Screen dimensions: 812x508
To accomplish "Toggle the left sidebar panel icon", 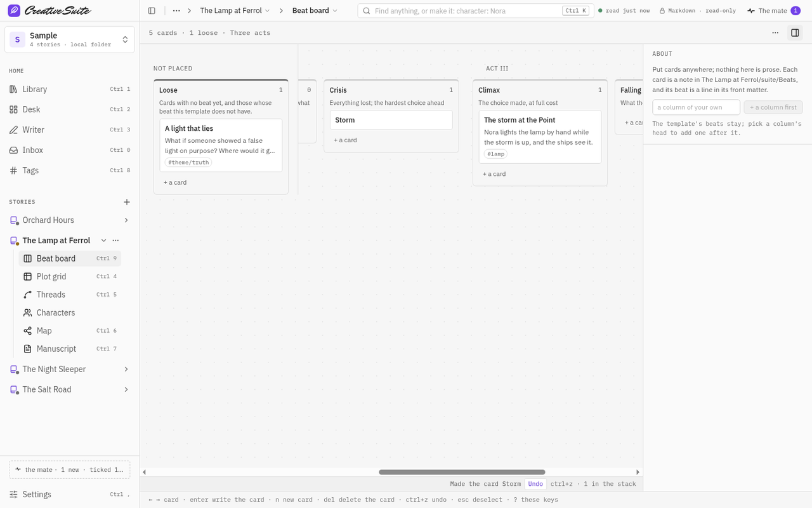I will point(152,11).
